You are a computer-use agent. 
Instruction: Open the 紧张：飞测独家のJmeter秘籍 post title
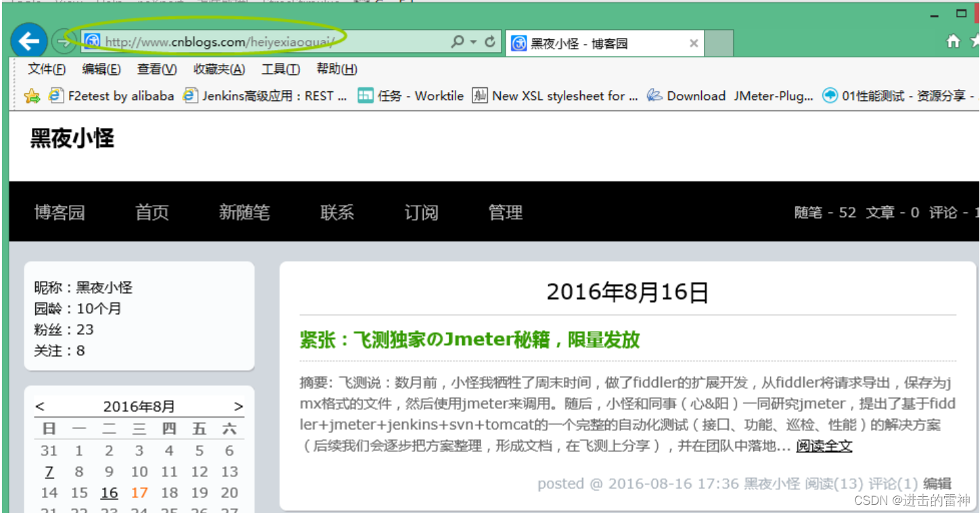pyautogui.click(x=470, y=340)
